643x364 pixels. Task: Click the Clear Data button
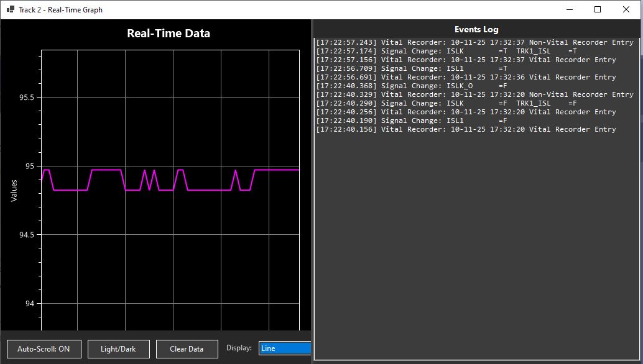[x=187, y=349]
